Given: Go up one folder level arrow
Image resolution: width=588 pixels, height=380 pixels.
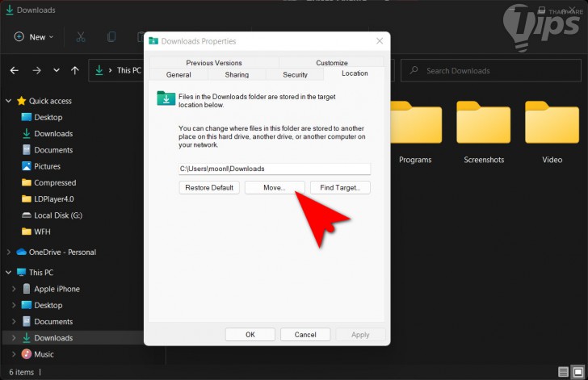Looking at the screenshot, I should 75,70.
